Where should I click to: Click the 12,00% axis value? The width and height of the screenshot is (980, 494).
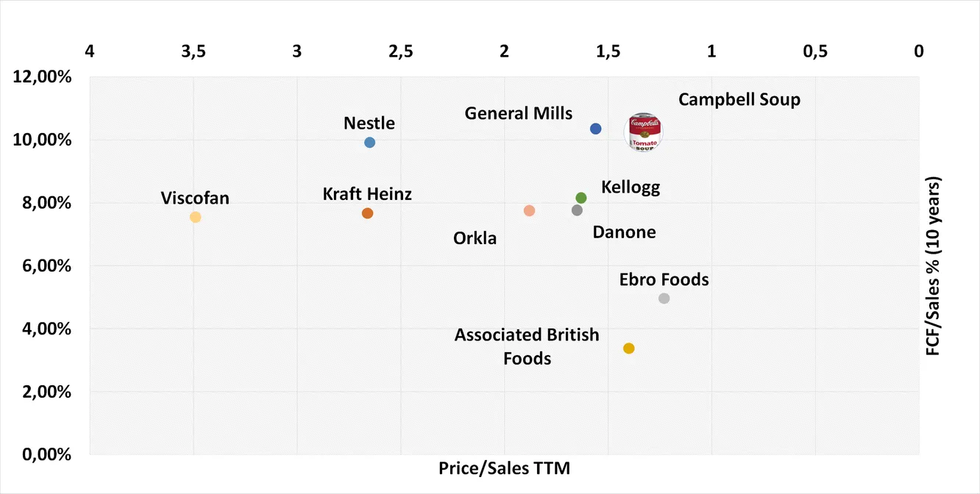pyautogui.click(x=43, y=76)
